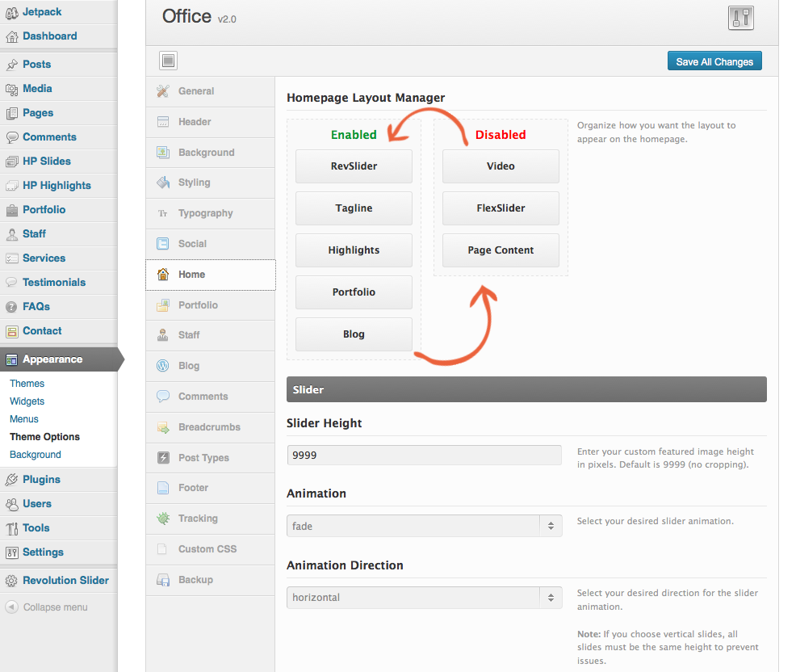Open the Breadcrumbs options tab
Viewport: 796px width, 672px height.
[x=210, y=427]
